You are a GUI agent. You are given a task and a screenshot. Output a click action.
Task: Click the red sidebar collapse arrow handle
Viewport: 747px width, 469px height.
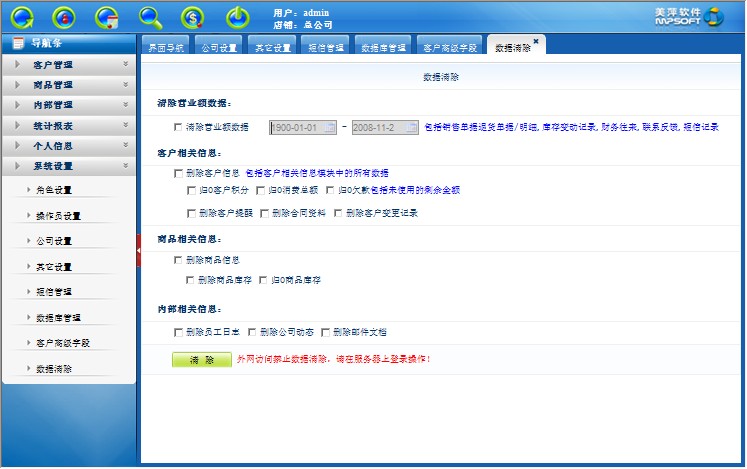pyautogui.click(x=139, y=258)
